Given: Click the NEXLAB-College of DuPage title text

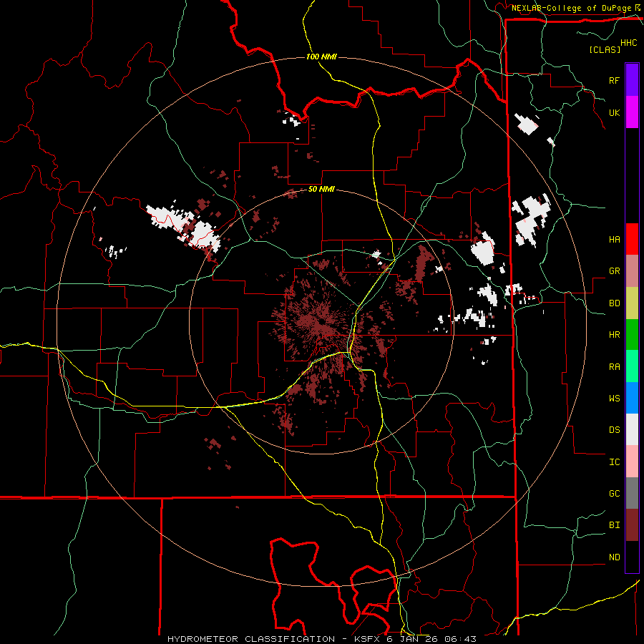Looking at the screenshot, I should coord(571,8).
